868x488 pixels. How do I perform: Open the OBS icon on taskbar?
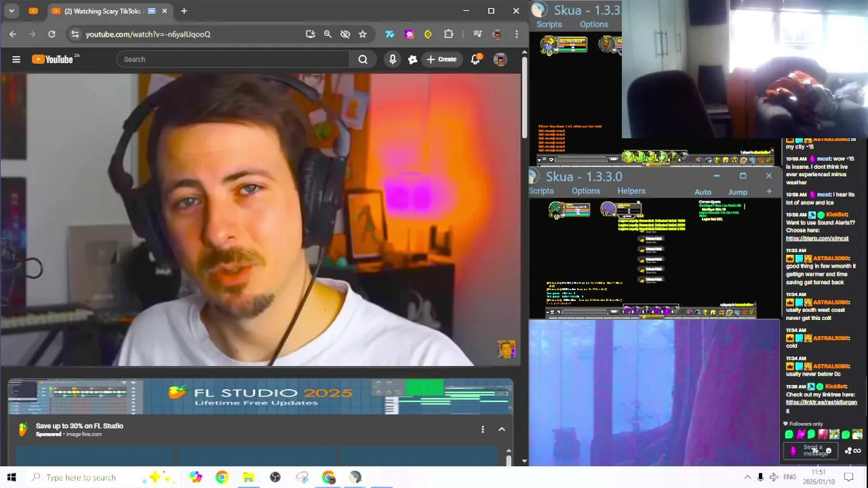275,477
